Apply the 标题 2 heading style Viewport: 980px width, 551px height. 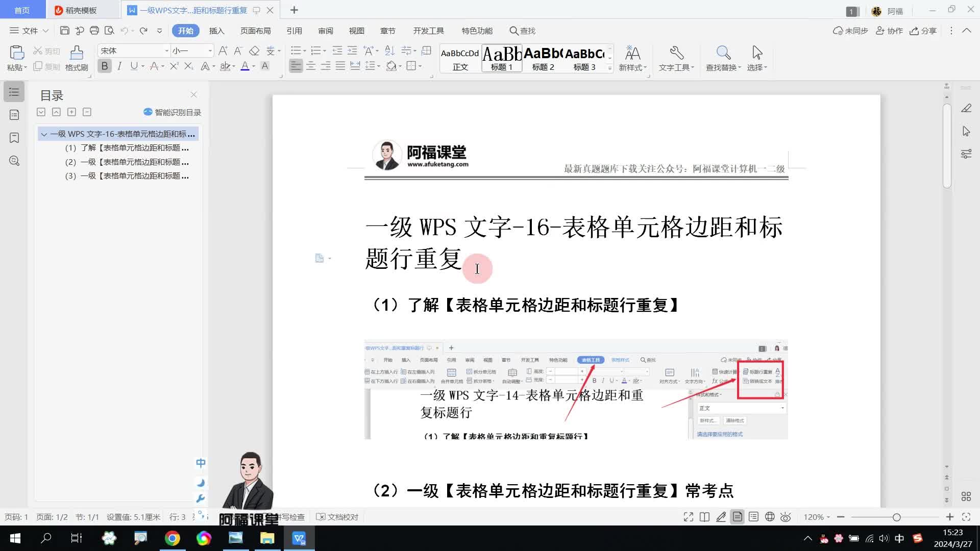coord(543,58)
